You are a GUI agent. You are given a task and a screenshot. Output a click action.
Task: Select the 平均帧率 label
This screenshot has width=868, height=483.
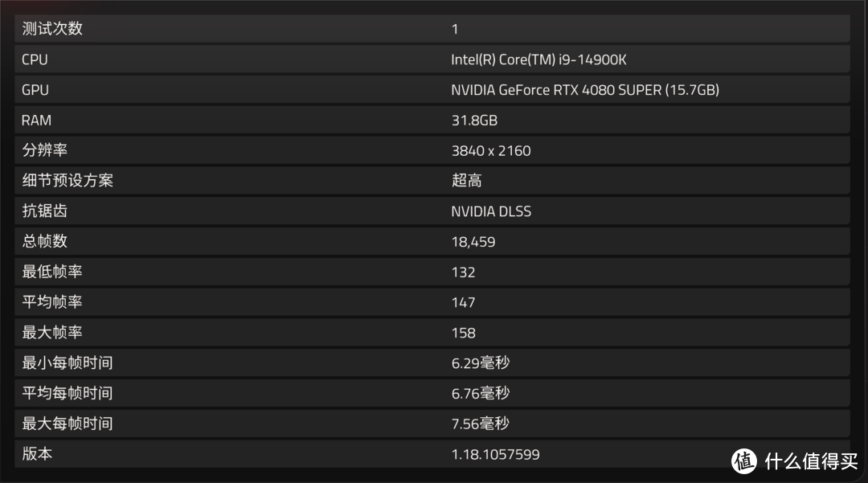52,302
